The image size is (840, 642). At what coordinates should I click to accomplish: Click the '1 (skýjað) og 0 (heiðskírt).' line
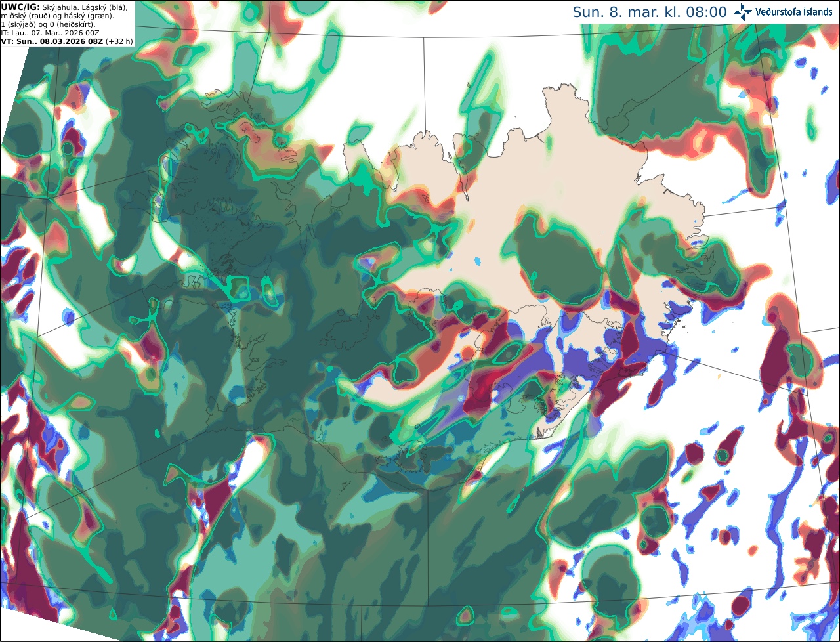click(48, 24)
